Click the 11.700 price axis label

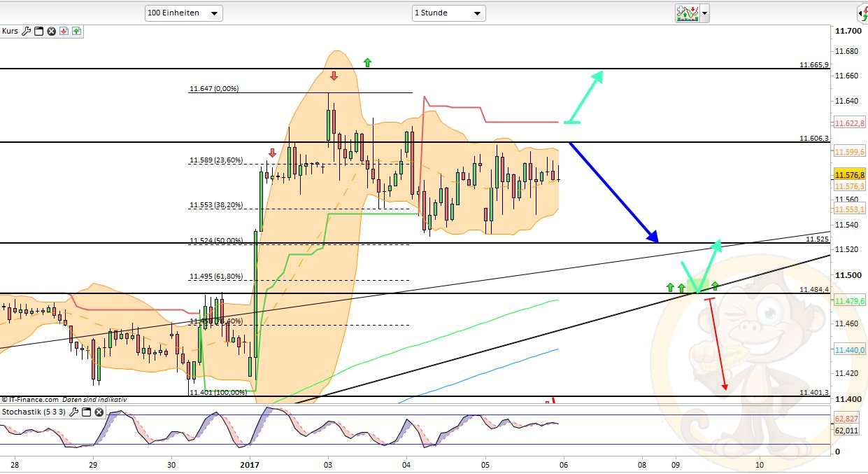848,31
